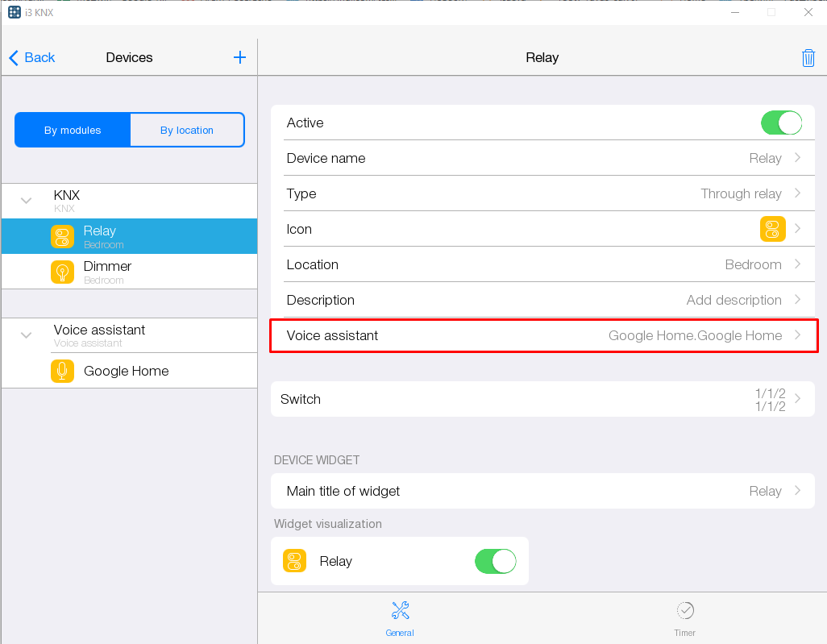Click the Dimmer light bulb icon

pos(63,272)
